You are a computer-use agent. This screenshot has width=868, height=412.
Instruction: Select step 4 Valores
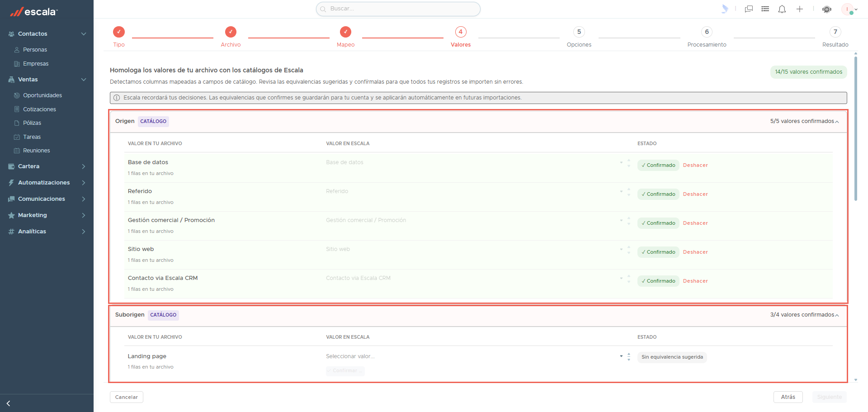coord(461,37)
